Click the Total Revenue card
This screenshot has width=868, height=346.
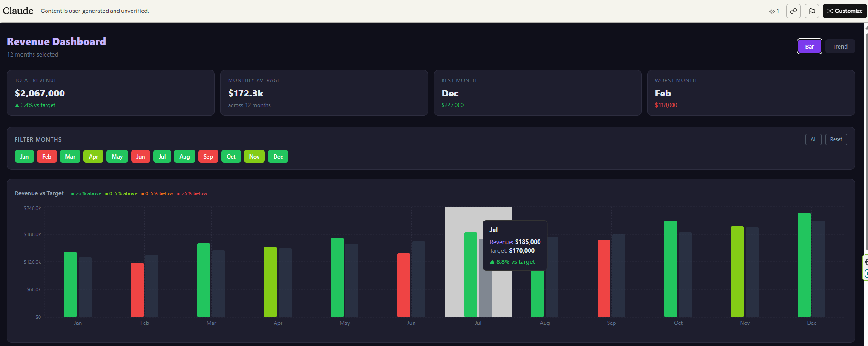111,93
